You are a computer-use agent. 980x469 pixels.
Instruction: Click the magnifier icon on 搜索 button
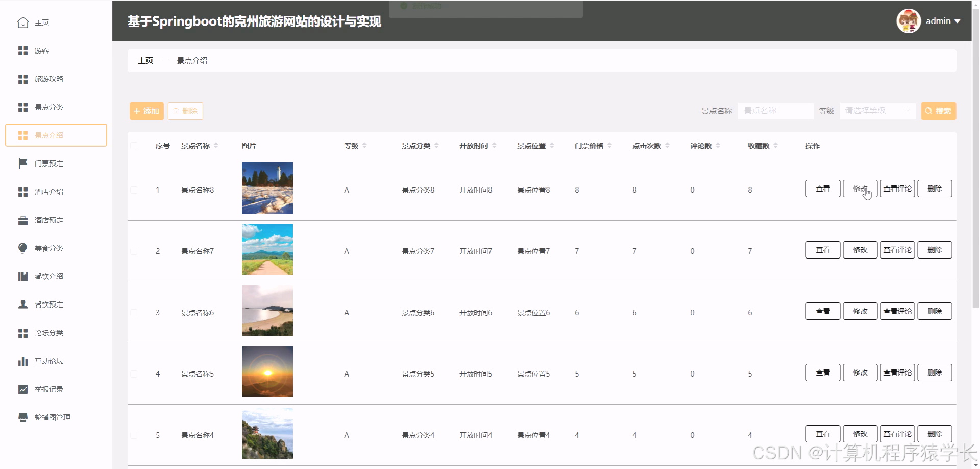pos(928,110)
